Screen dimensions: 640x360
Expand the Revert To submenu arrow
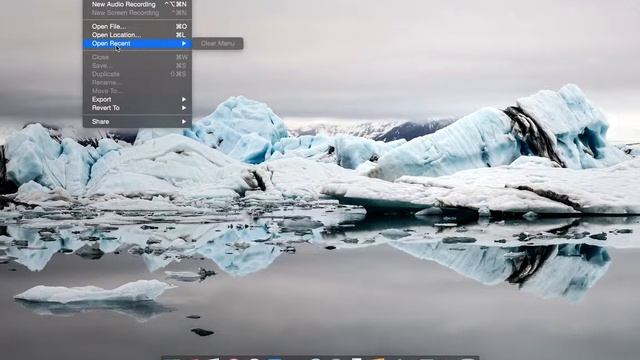[184, 108]
